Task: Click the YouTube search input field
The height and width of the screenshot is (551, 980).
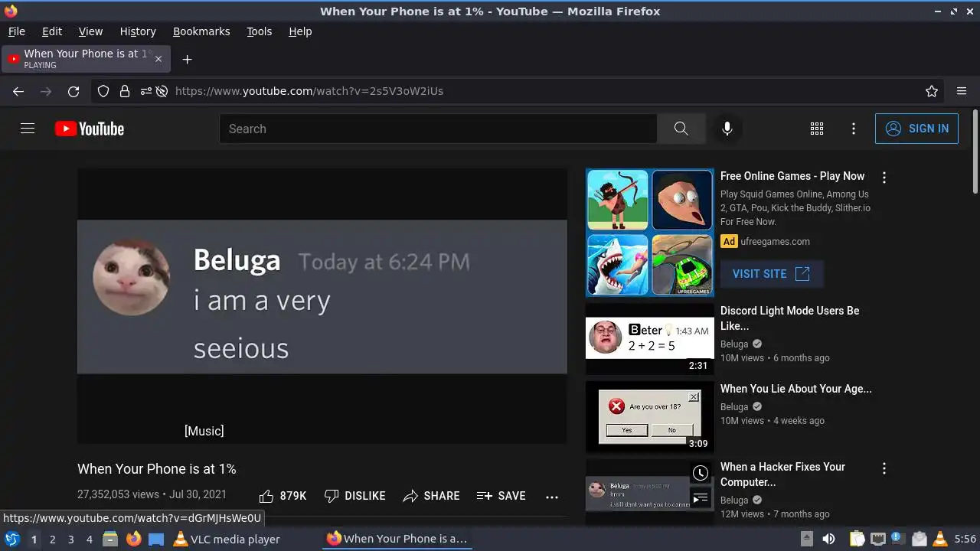Action: [x=438, y=129]
